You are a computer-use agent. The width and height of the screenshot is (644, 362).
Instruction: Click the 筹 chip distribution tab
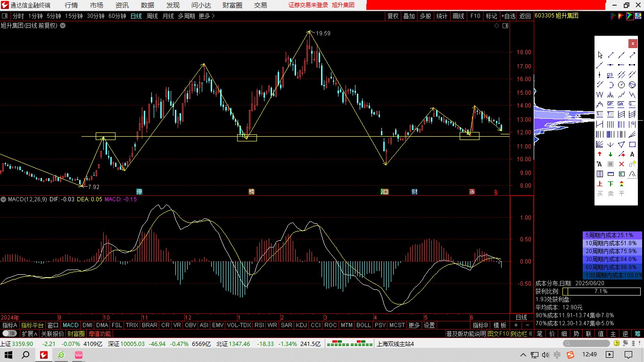637,334
